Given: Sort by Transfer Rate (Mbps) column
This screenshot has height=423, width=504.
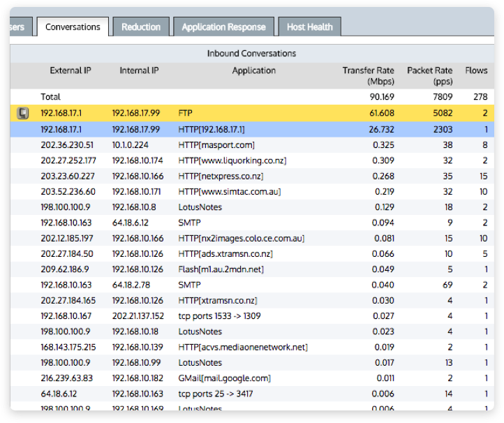Looking at the screenshot, I should [x=369, y=75].
